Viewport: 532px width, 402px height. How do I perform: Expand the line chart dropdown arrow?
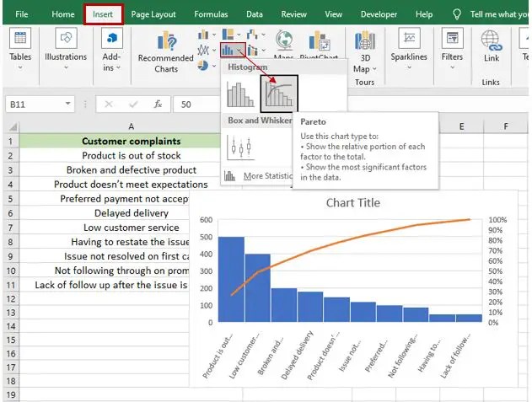tap(214, 51)
